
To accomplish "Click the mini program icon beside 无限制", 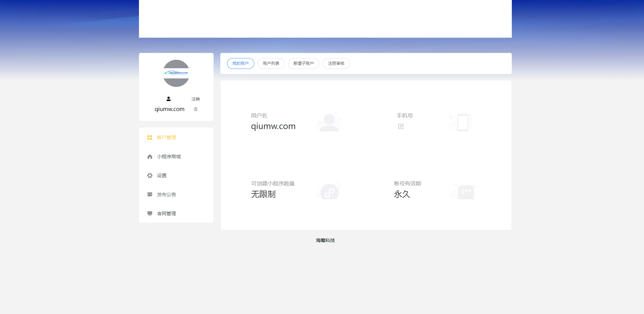I will click(x=329, y=192).
